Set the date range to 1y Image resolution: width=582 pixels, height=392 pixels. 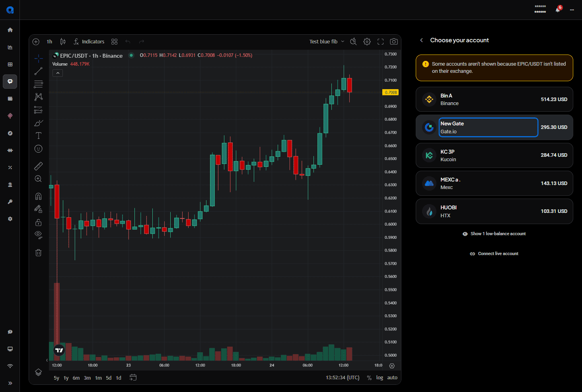click(66, 378)
